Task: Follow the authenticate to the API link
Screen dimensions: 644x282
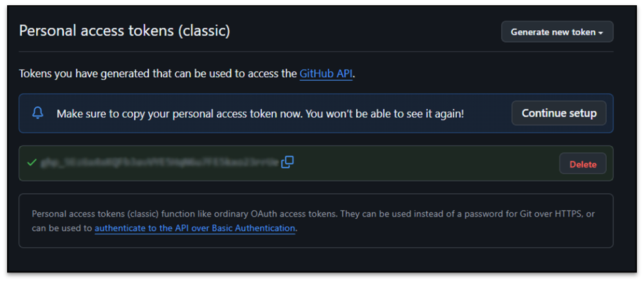Action: 195,228
